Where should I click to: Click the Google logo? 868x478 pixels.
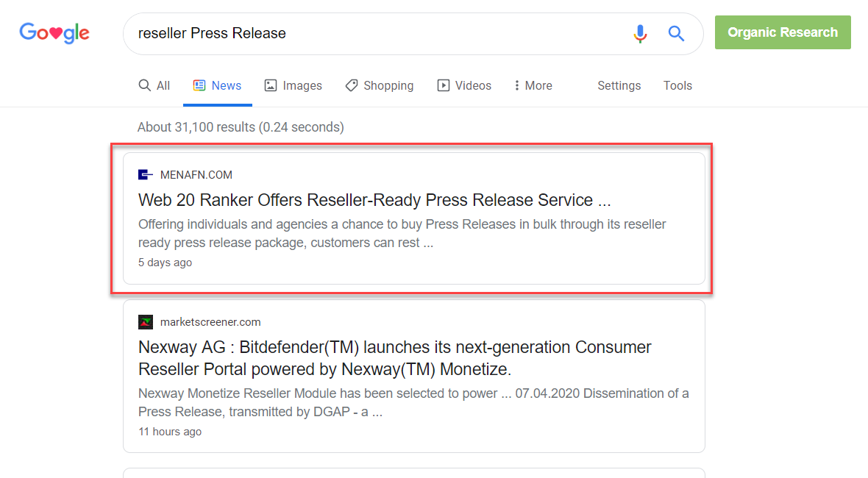tap(54, 32)
